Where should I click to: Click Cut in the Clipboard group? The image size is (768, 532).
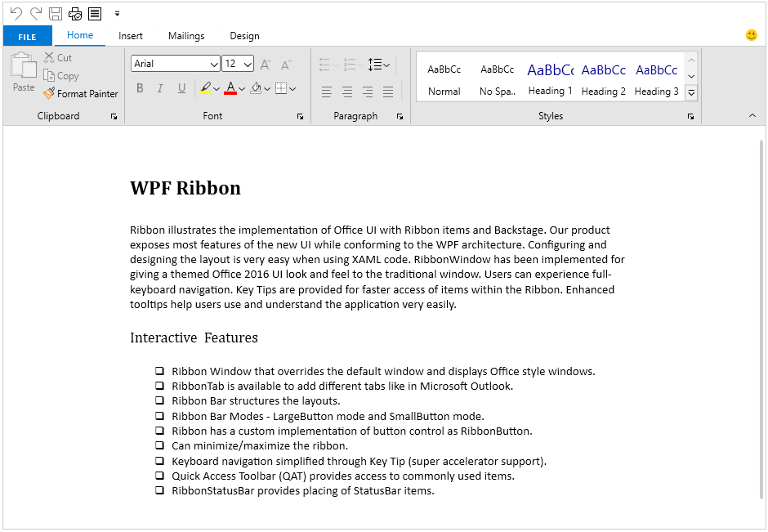point(58,57)
